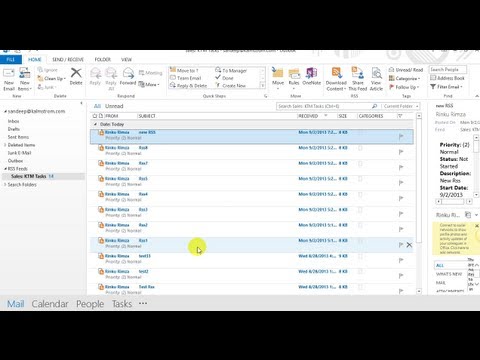Flag the Rss5 message
480x360 pixels.
click(x=401, y=183)
